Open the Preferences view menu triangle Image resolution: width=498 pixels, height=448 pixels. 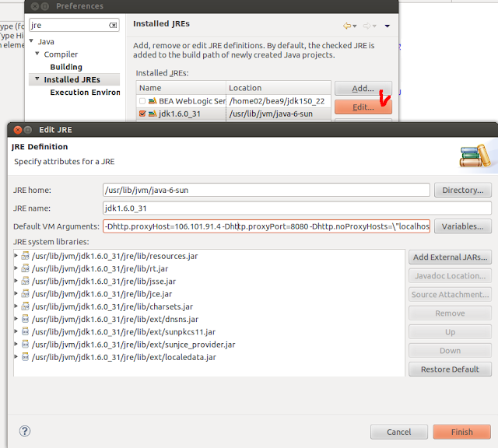[388, 26]
